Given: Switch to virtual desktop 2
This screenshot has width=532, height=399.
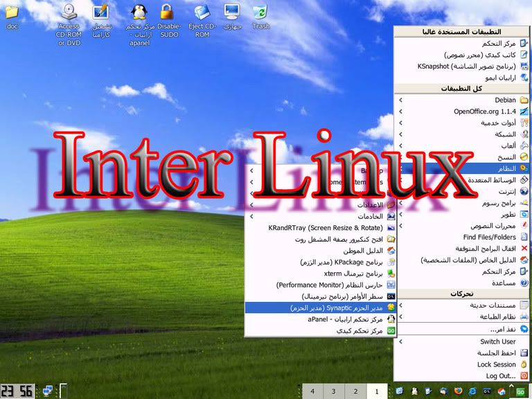Looking at the screenshot, I should point(355,391).
